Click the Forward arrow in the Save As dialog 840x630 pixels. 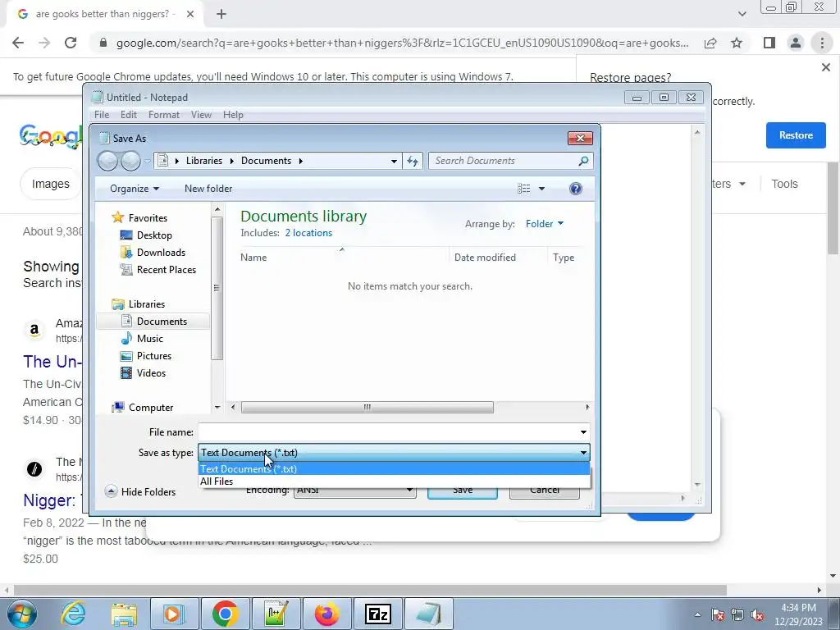tap(130, 161)
